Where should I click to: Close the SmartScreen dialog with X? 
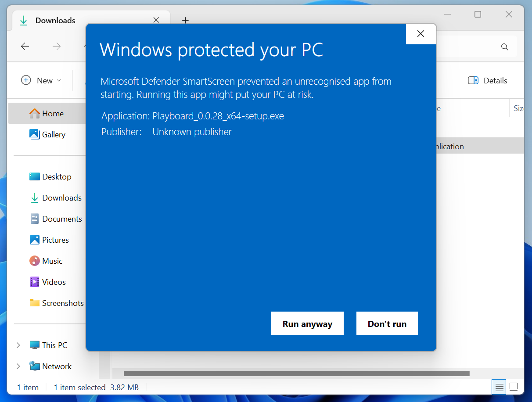[421, 34]
